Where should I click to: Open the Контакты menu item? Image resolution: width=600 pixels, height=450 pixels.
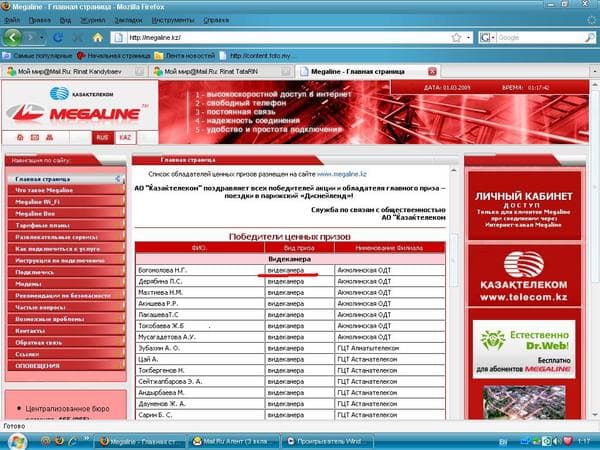click(66, 331)
